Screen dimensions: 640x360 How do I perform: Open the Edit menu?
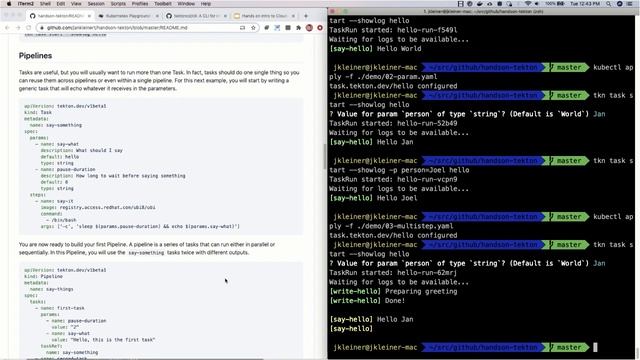point(61,4)
